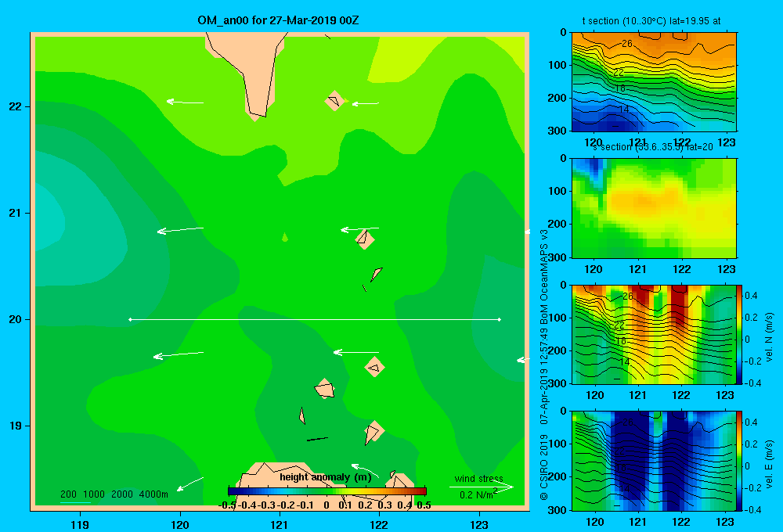Click the height anomaly color bar
The width and height of the screenshot is (783, 532).
pyautogui.click(x=327, y=491)
